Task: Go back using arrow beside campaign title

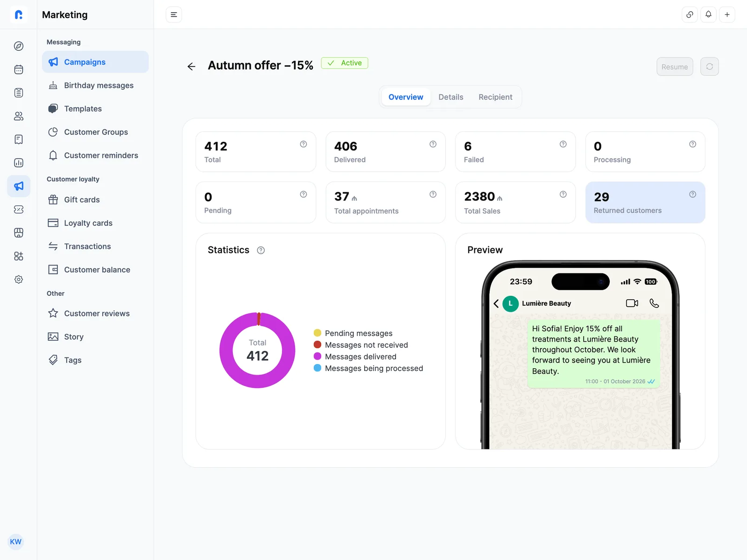Action: (191, 66)
